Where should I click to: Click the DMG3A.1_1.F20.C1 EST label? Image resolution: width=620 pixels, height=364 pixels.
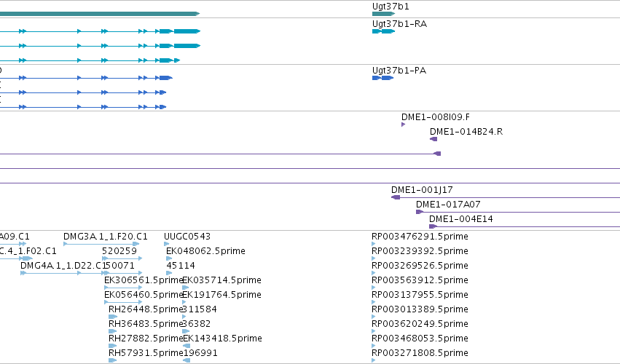tap(105, 237)
